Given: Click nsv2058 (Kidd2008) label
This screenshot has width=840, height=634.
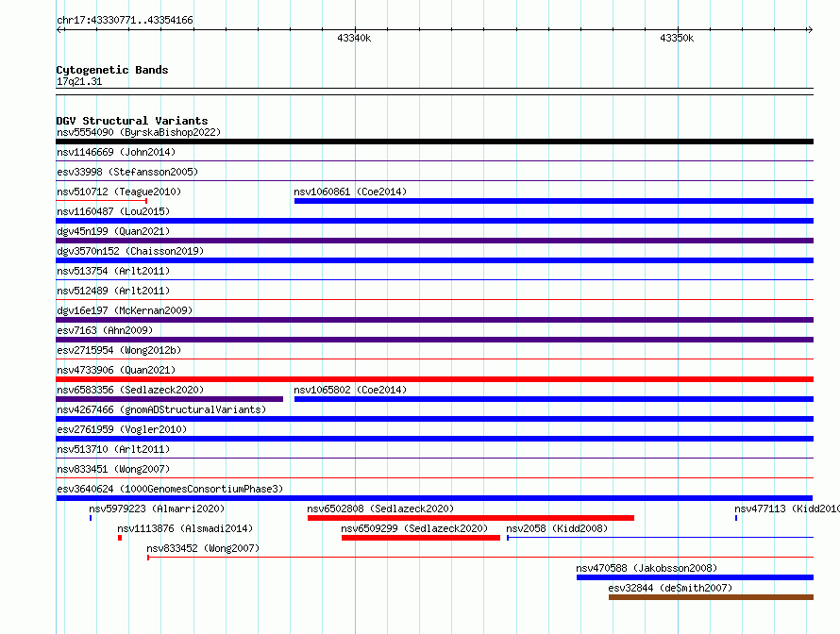Looking at the screenshot, I should pyautogui.click(x=557, y=528).
